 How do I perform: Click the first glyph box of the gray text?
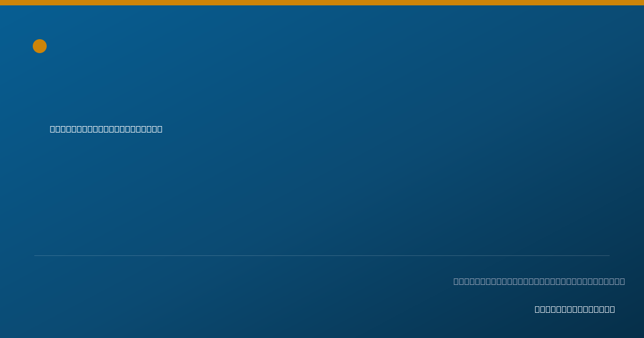(x=456, y=281)
